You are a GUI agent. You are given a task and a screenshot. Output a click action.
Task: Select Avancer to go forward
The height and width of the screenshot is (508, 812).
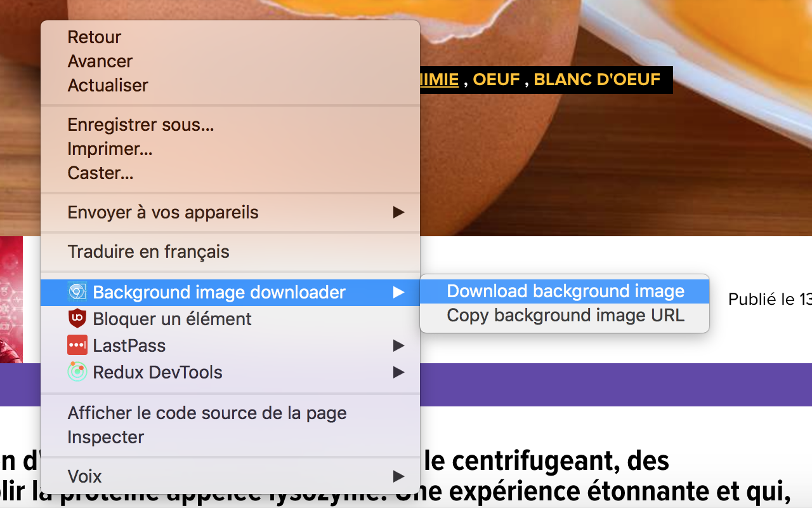[x=100, y=60]
